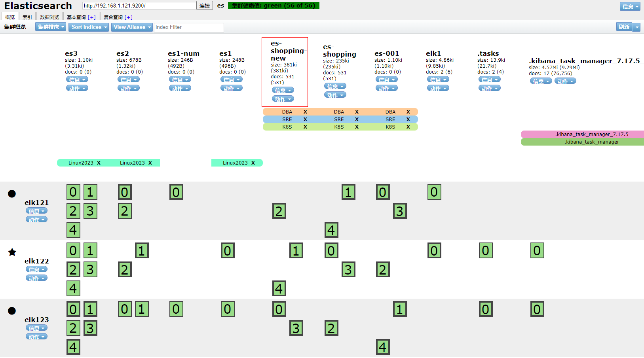Focus the Index Filter input field
This screenshot has width=644, height=358.
tap(189, 27)
